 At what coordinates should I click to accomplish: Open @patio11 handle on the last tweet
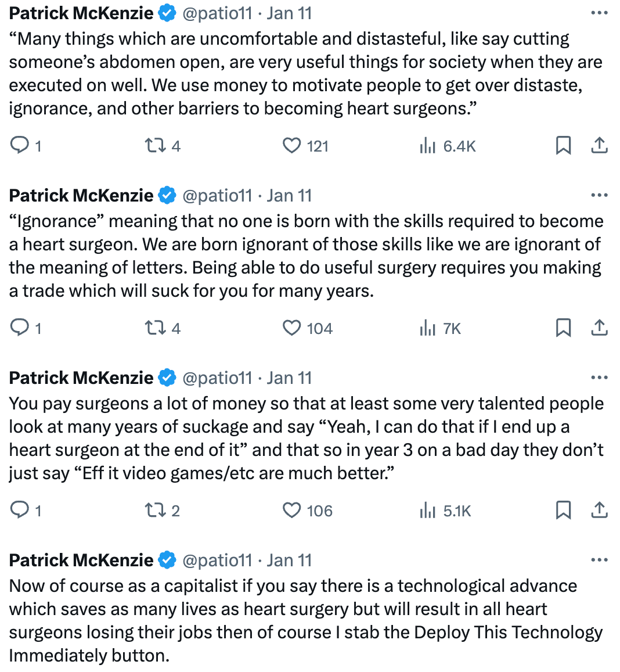click(x=217, y=560)
